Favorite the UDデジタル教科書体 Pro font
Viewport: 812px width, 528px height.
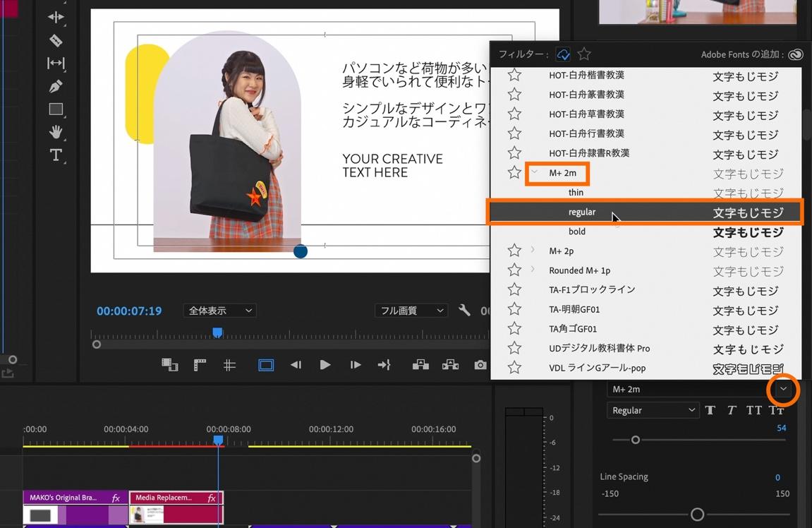(514, 348)
